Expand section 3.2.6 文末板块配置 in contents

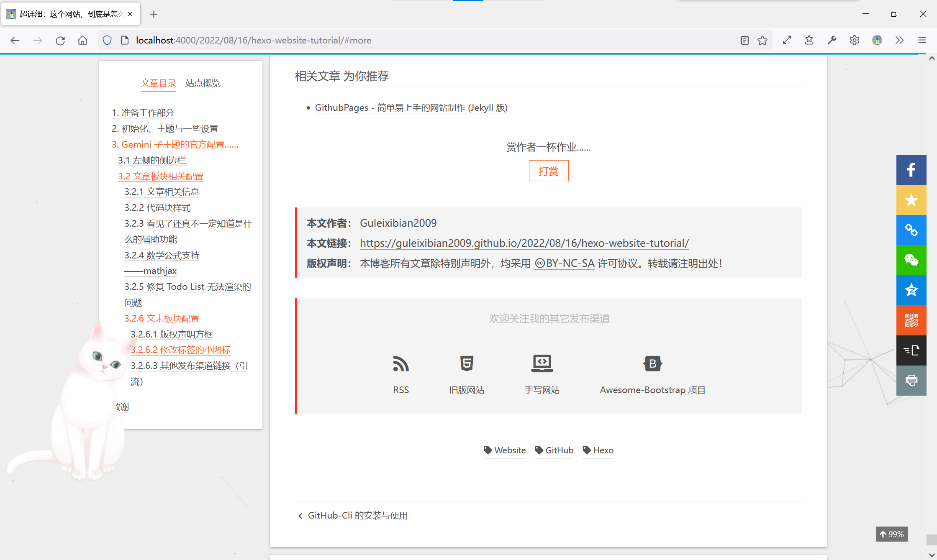pos(162,318)
